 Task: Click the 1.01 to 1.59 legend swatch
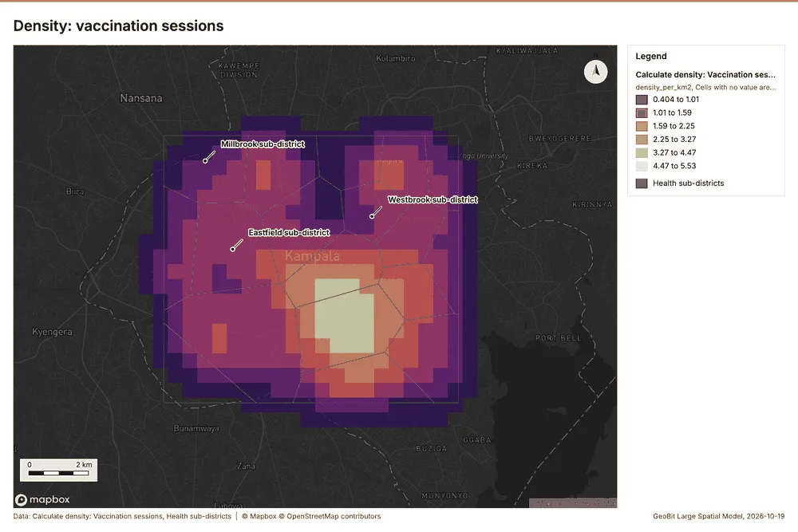pos(642,113)
